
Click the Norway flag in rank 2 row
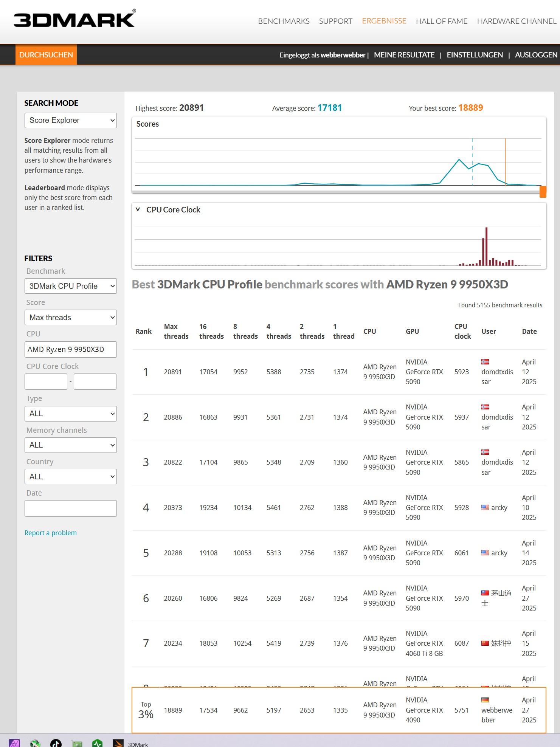tap(485, 407)
